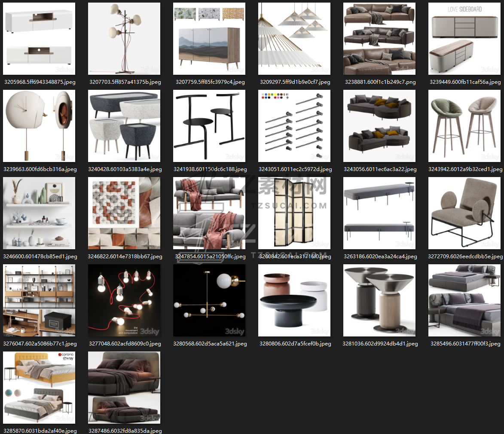Viewport: 504px width, 434px height.
Task: Open the towel rail bars thumbnail 3243051
Action: [x=294, y=126]
